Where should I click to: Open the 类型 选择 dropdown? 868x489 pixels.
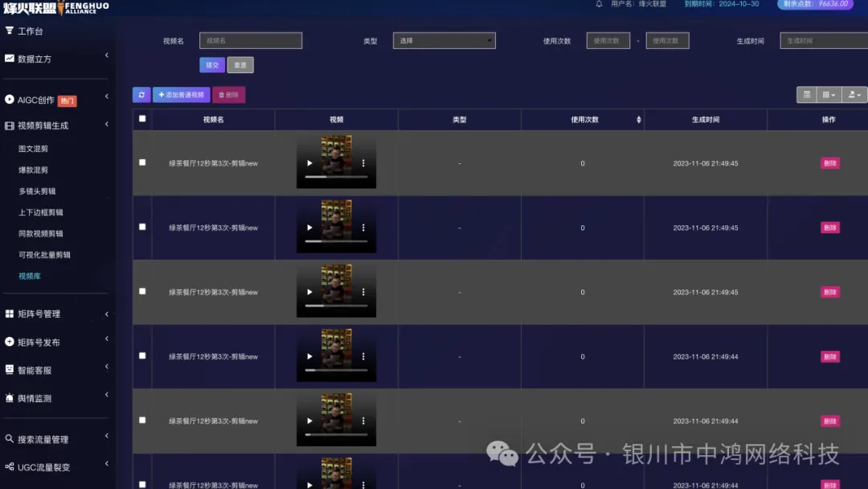point(444,40)
